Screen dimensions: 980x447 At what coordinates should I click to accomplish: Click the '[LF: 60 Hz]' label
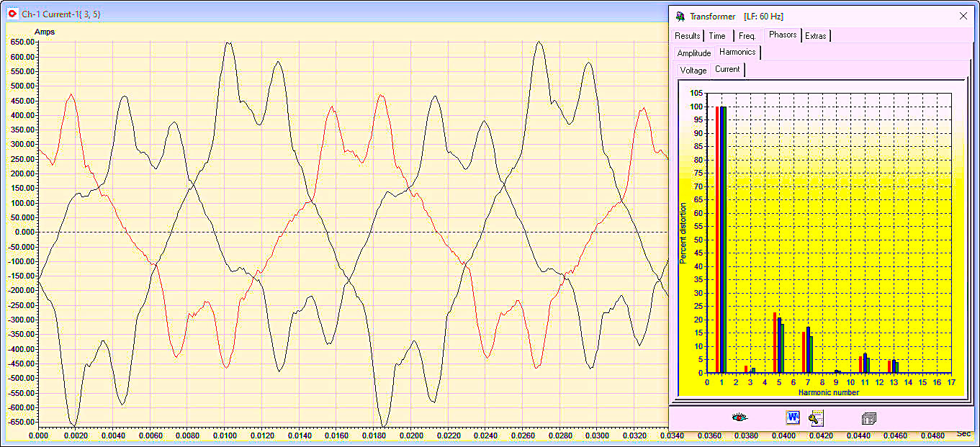(763, 17)
